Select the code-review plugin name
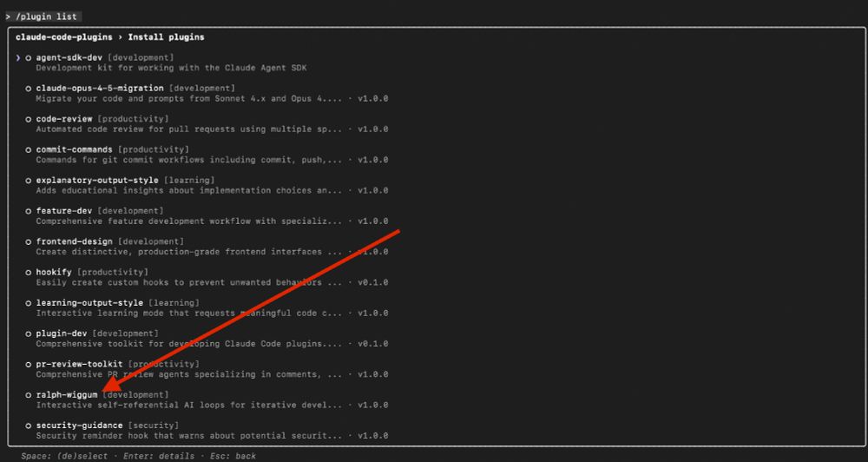Image resolution: width=868 pixels, height=462 pixels. (64, 119)
